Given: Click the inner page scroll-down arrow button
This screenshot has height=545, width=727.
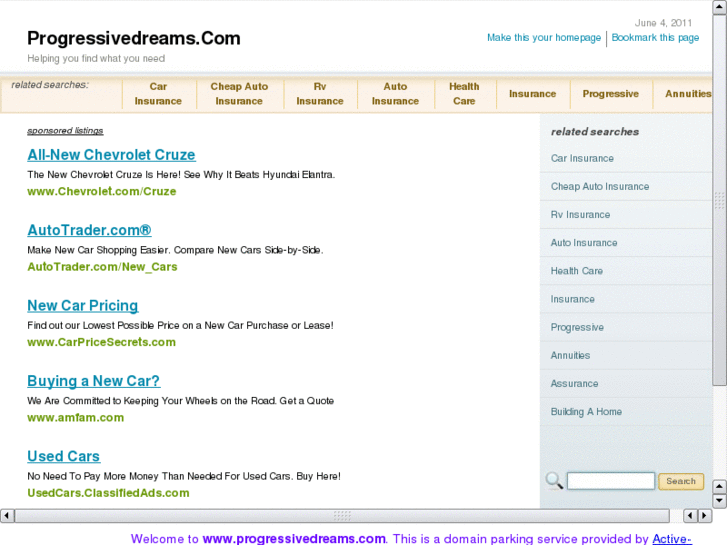Looking at the screenshot, I should (720, 500).
